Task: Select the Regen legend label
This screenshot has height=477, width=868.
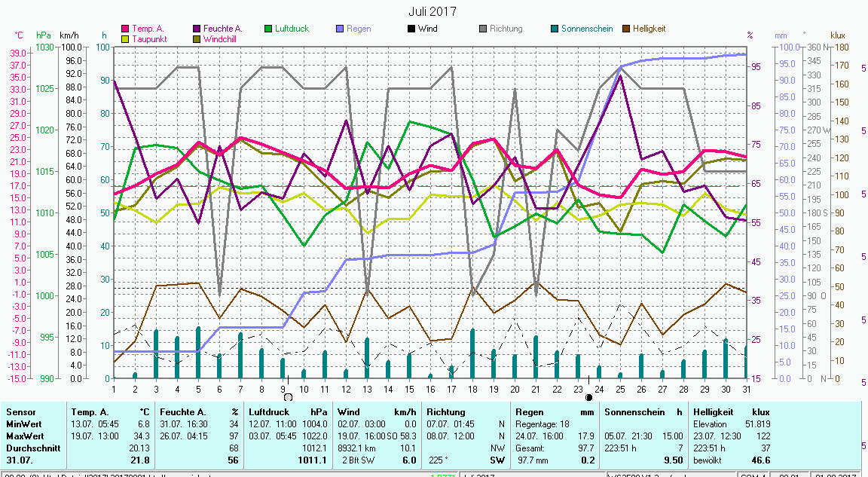Action: (359, 29)
